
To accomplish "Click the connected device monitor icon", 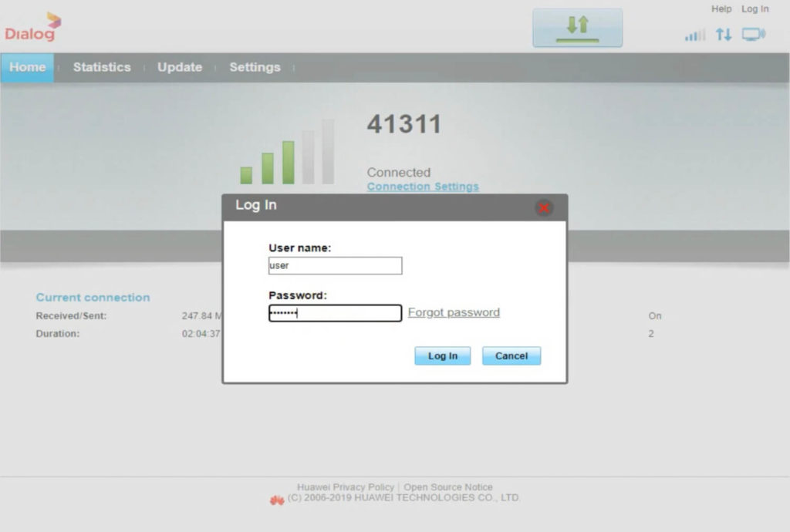I will (752, 35).
